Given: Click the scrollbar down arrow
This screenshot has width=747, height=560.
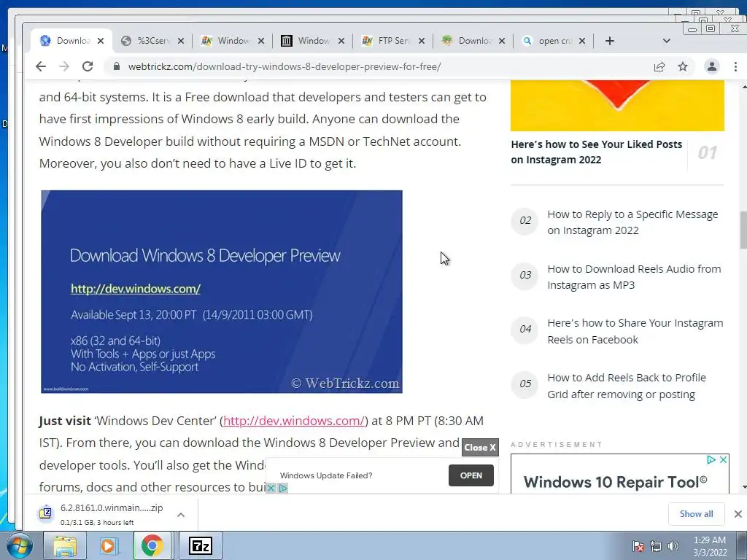Looking at the screenshot, I should (743, 488).
